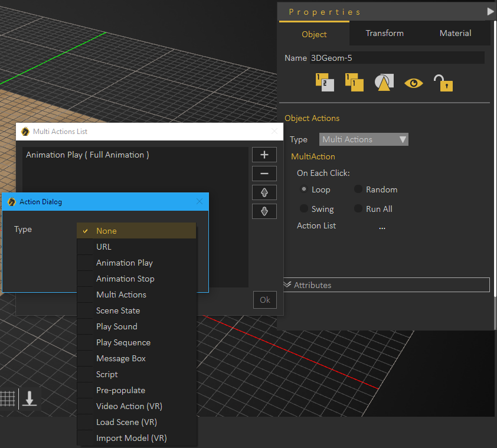Switch to the Transform tab
Image resolution: width=497 pixels, height=448 pixels.
coord(384,33)
